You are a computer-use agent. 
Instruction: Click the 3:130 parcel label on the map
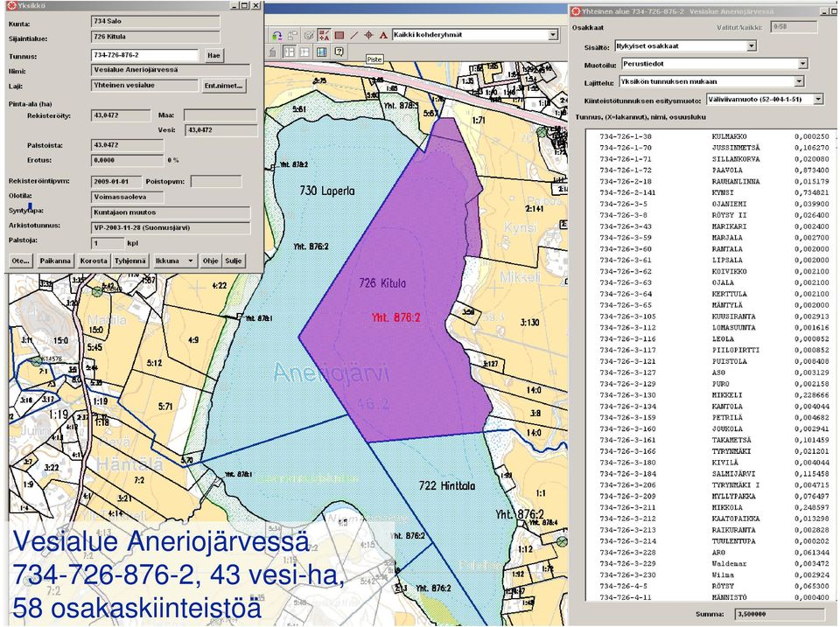[x=530, y=323]
